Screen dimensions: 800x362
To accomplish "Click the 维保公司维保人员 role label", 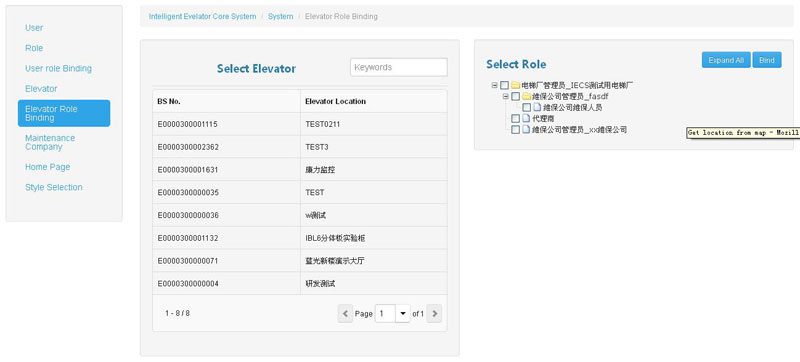I will point(572,108).
